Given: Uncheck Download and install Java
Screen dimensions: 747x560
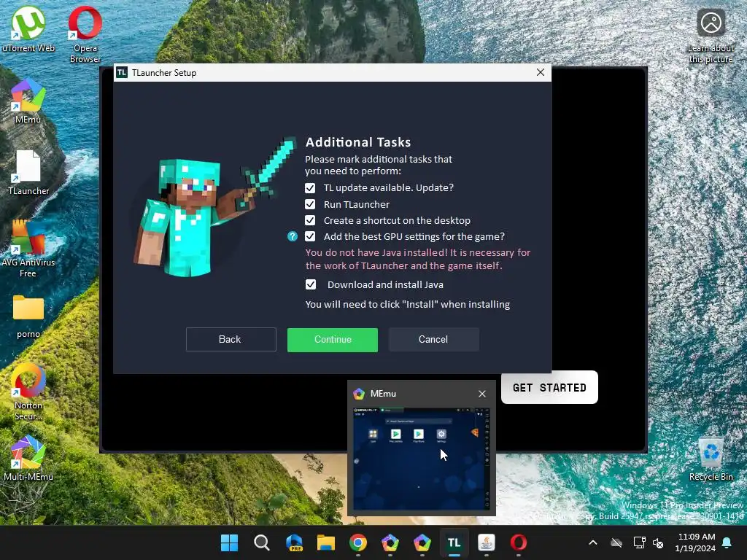Looking at the screenshot, I should [x=311, y=285].
